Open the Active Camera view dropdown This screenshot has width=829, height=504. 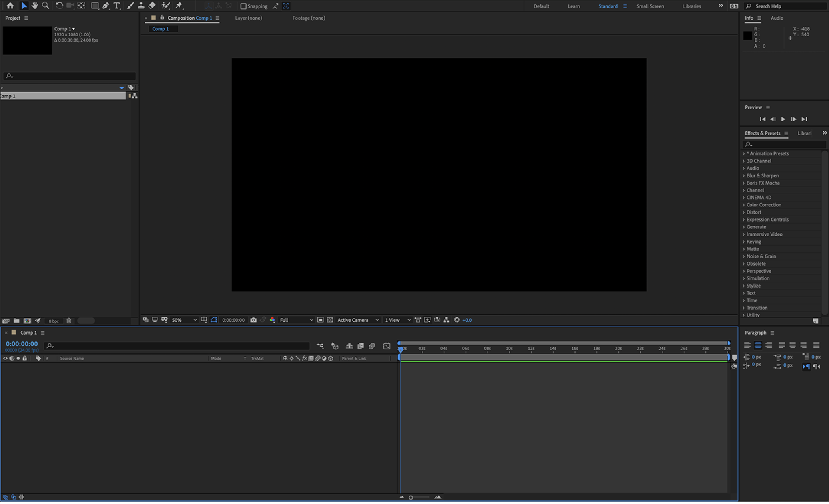[x=358, y=320]
